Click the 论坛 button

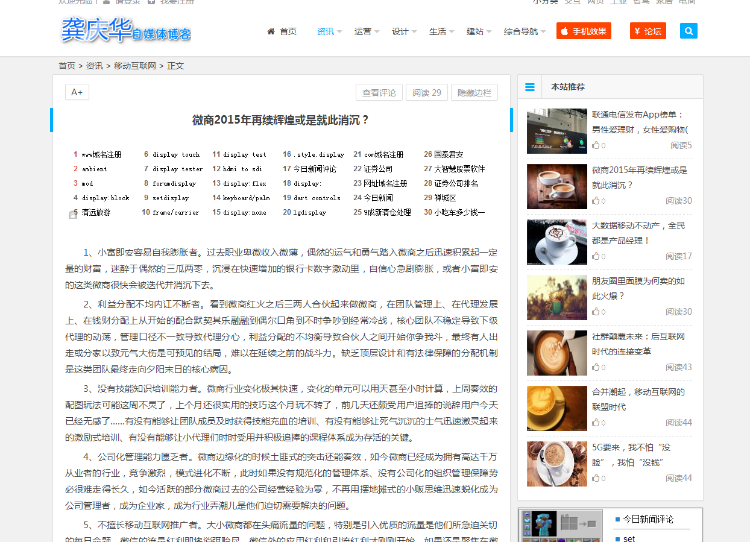[648, 31]
